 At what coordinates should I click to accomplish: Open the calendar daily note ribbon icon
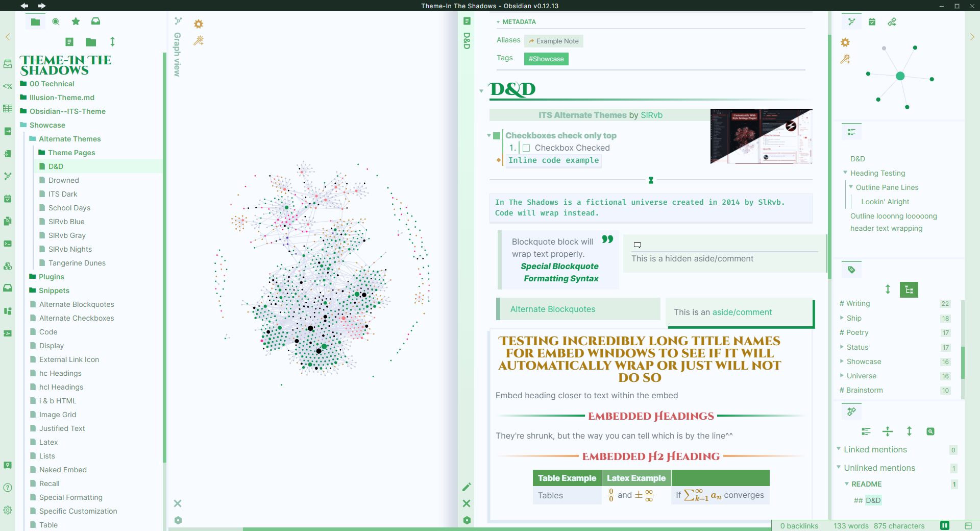(x=8, y=199)
